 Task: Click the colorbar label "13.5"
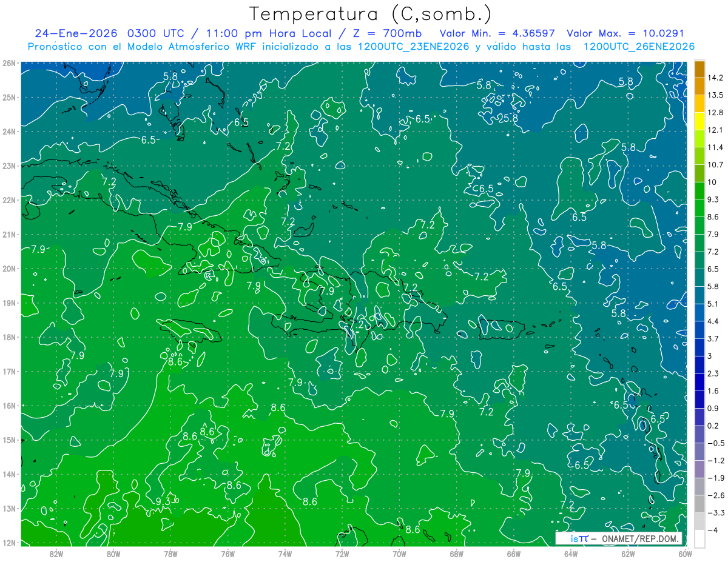(715, 95)
